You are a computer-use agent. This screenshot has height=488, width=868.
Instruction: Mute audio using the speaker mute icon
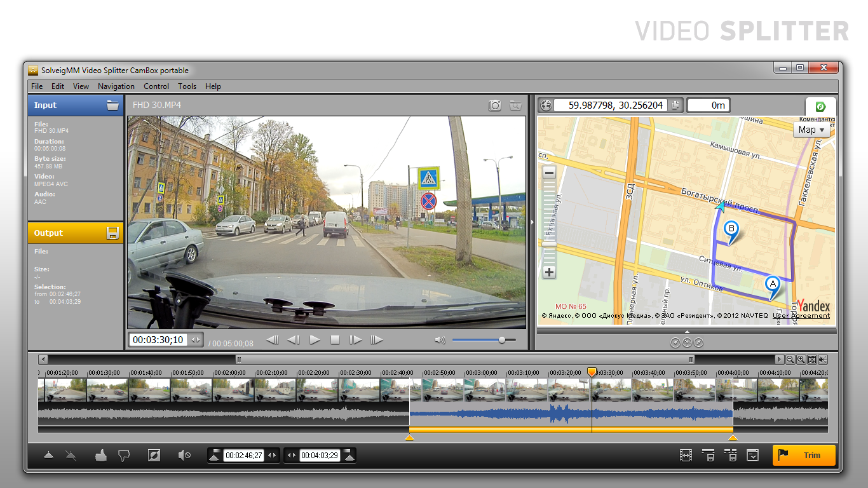[184, 455]
